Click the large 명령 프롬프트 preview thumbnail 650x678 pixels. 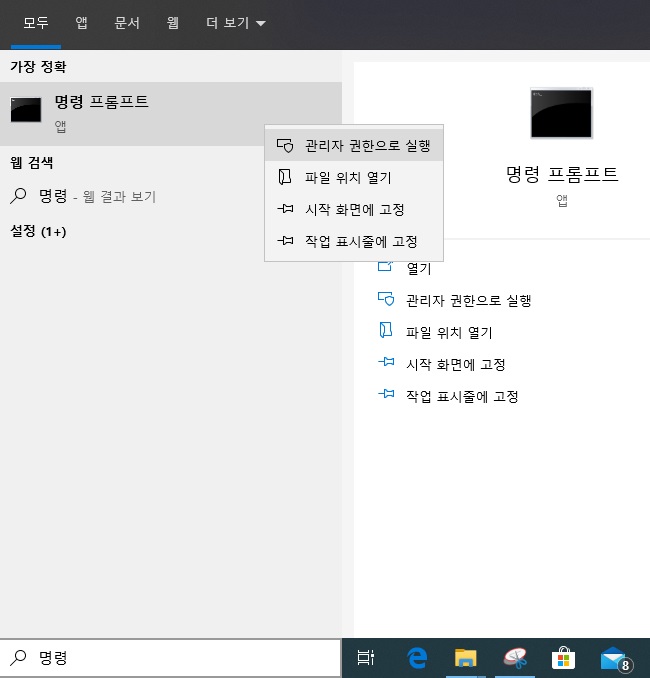tap(561, 113)
